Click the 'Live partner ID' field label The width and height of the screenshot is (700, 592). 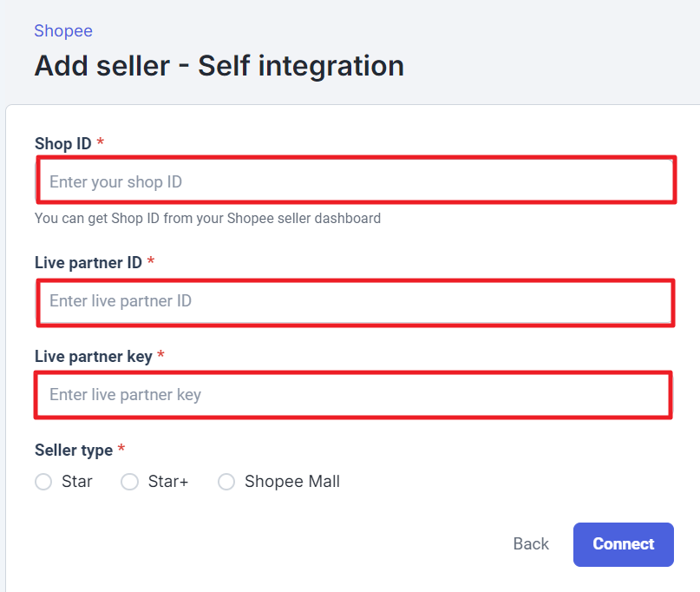tap(88, 262)
